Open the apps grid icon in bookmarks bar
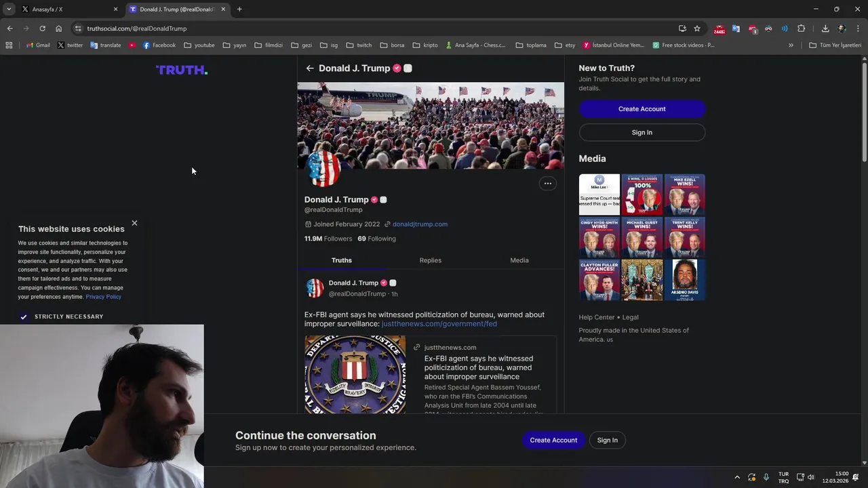Image resolution: width=868 pixels, height=488 pixels. click(9, 45)
